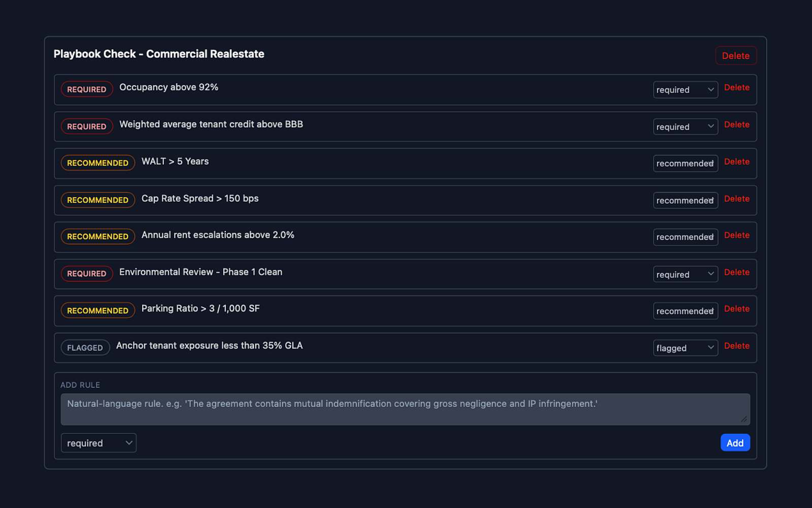The height and width of the screenshot is (508, 812).
Task: Click 'Anchor tenant exposure less than 35% GLA' text
Action: pos(209,346)
